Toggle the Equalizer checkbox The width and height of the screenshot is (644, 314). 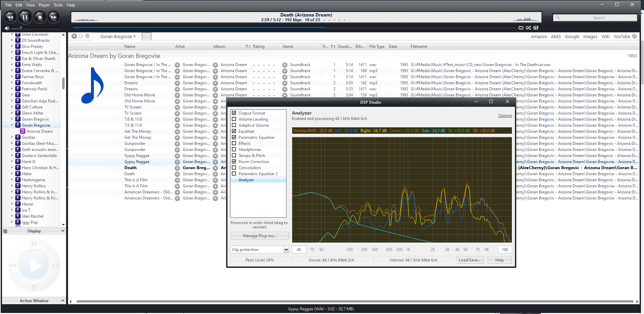tap(234, 131)
